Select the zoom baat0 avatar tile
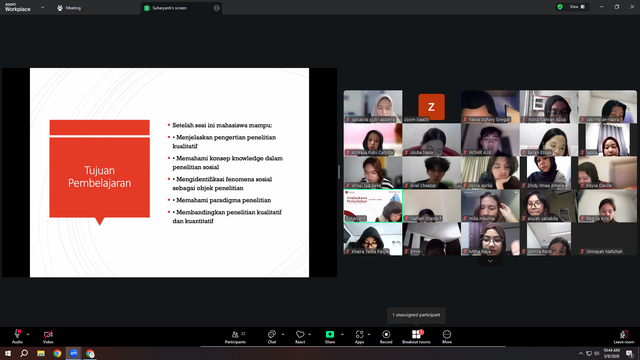Screen dimensions: 640x360 431,107
